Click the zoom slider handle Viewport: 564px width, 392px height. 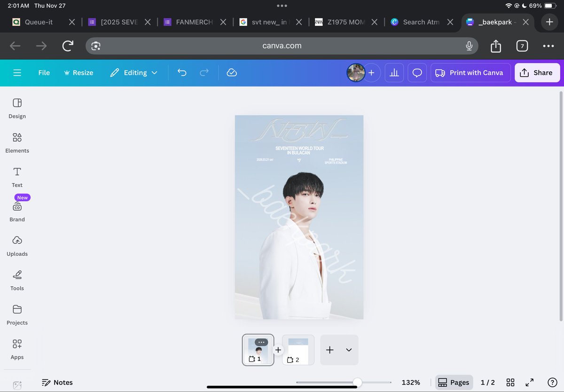358,382
